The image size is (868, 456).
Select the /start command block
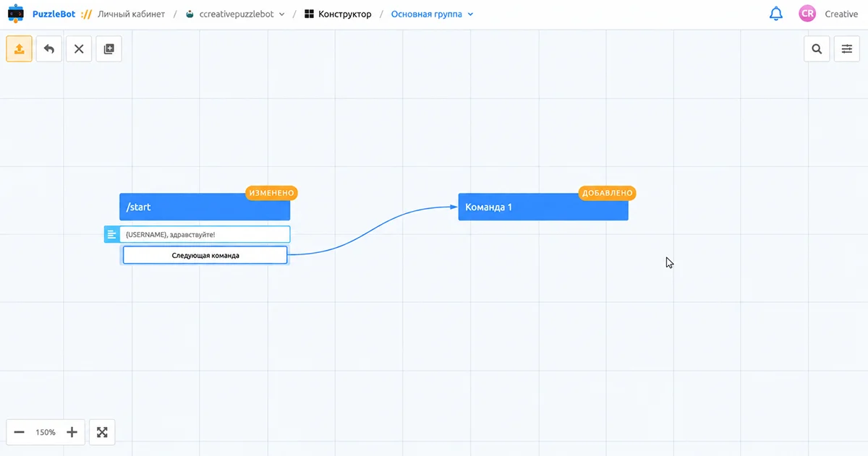point(205,207)
